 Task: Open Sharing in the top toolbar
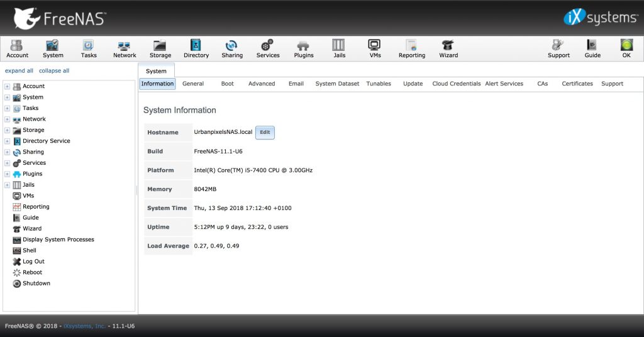coord(232,49)
